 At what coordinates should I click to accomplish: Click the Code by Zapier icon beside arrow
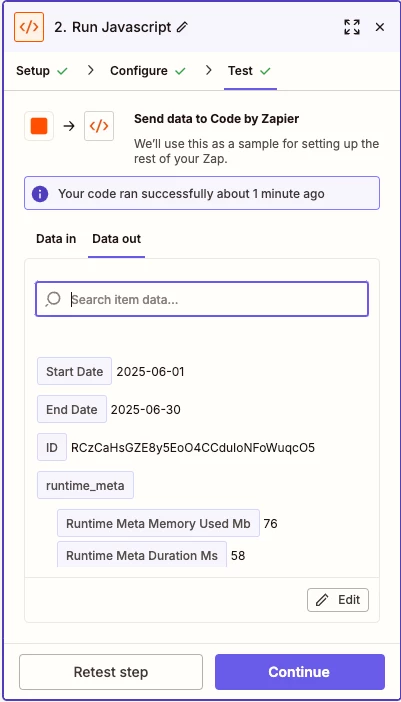tap(99, 126)
